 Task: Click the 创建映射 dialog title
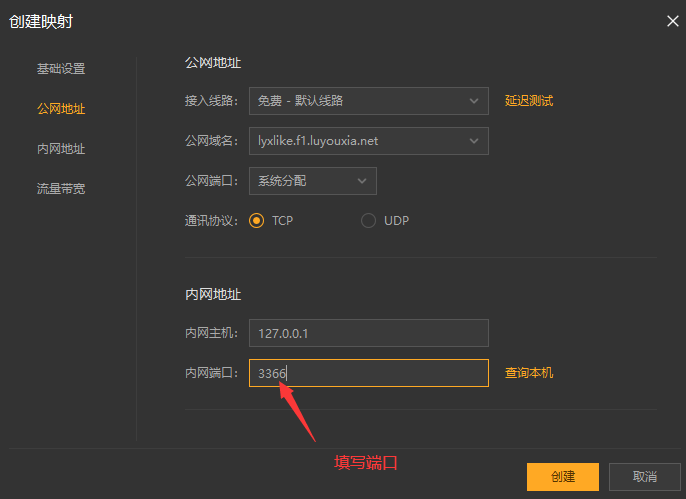tap(41, 21)
